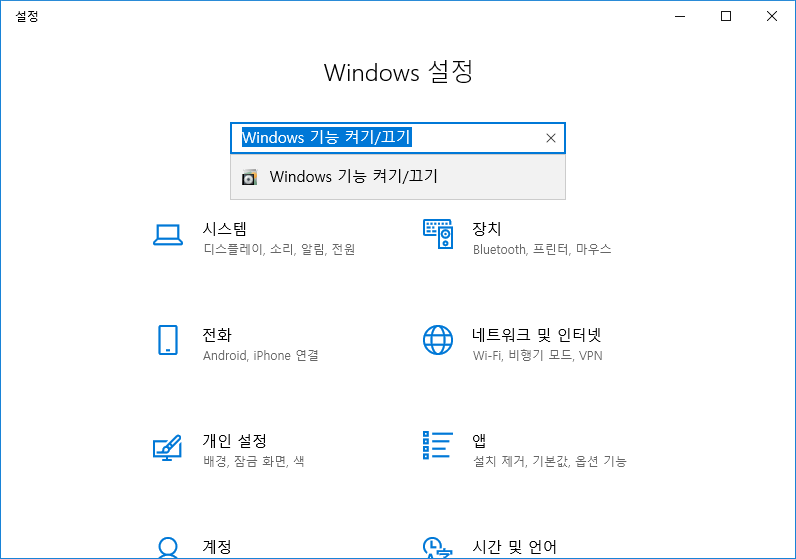This screenshot has height=559, width=796.
Task: Open the 계정 person icon
Action: click(x=168, y=548)
